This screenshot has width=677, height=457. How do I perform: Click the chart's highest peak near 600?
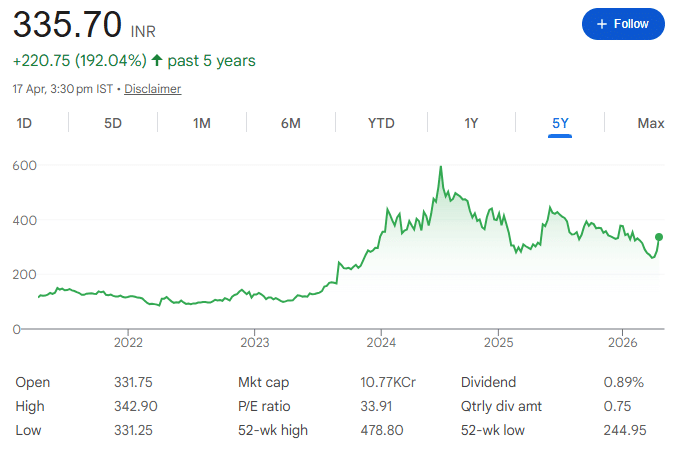(x=440, y=168)
